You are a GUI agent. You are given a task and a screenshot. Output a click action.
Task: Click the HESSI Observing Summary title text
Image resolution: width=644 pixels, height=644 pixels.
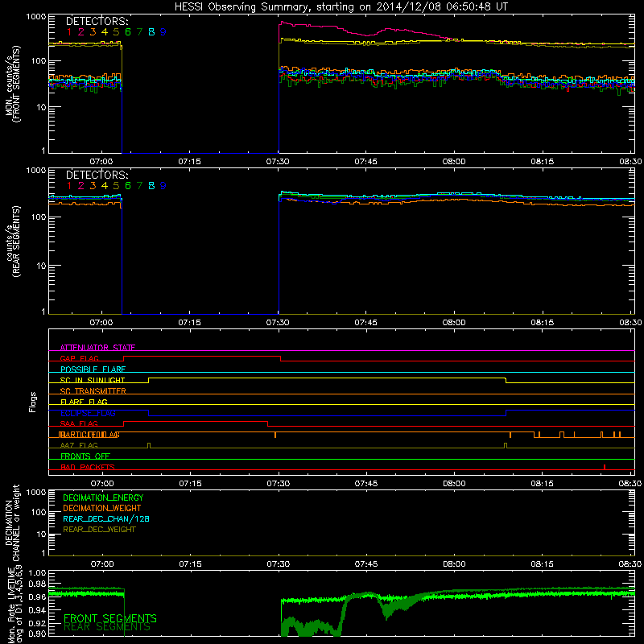(x=341, y=7)
